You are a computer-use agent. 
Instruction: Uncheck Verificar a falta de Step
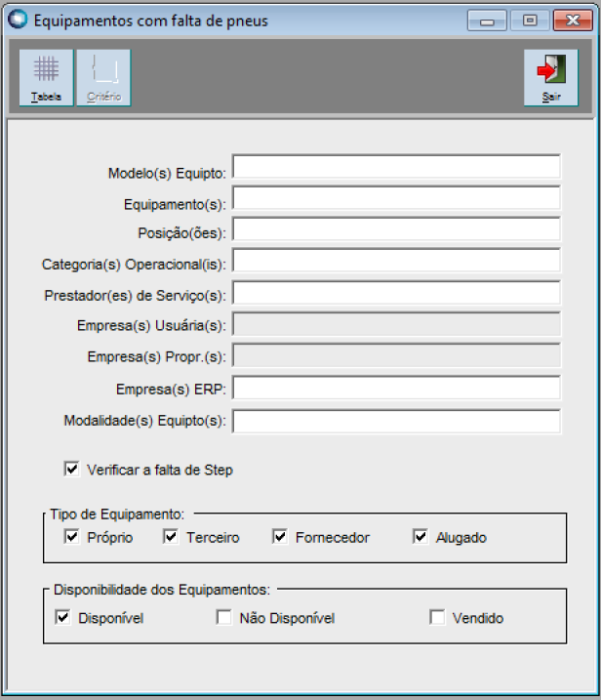tap(71, 470)
